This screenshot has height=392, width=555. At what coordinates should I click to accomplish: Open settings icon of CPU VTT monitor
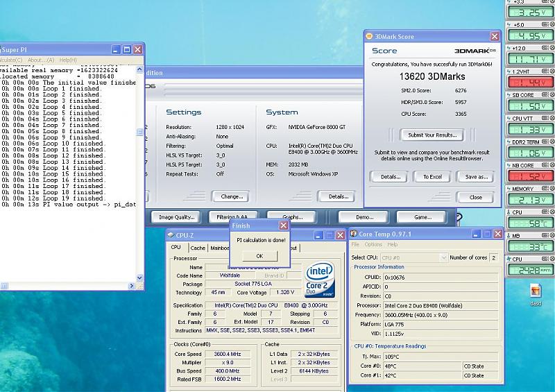click(x=545, y=118)
